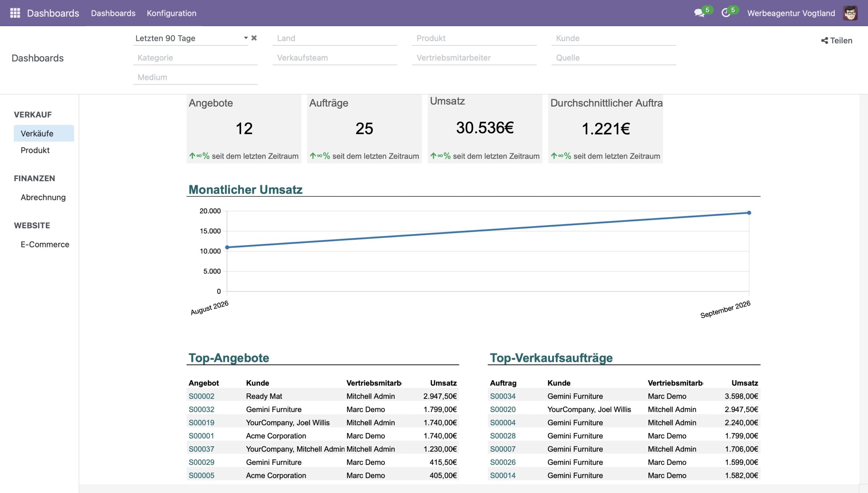This screenshot has height=493, width=868.
Task: Click the average order value 1.221€
Action: (x=606, y=129)
